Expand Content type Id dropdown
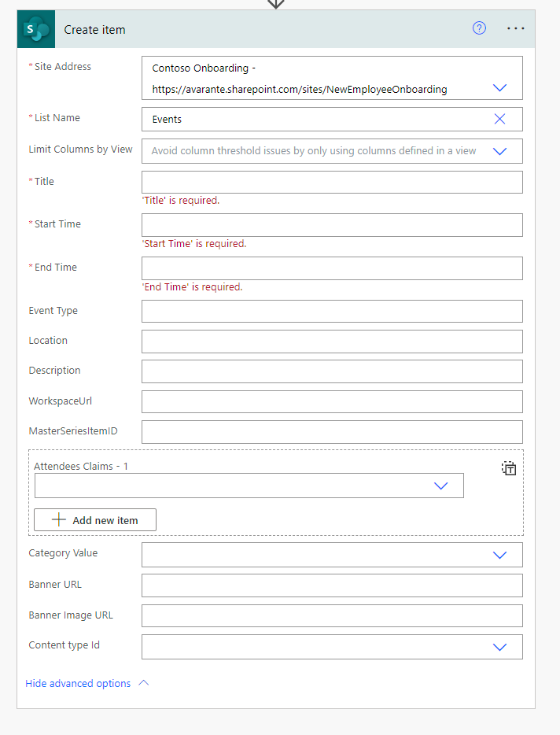 coord(499,647)
